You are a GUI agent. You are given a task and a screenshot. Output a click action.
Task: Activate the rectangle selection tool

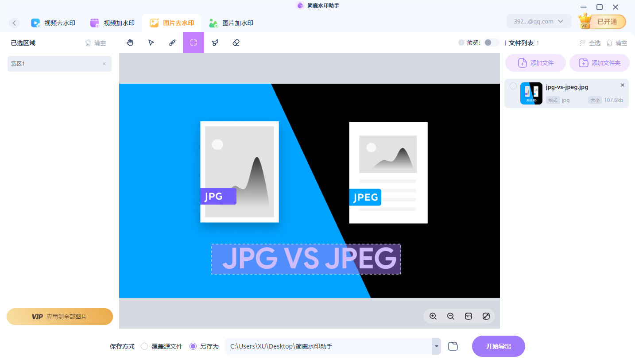click(194, 43)
